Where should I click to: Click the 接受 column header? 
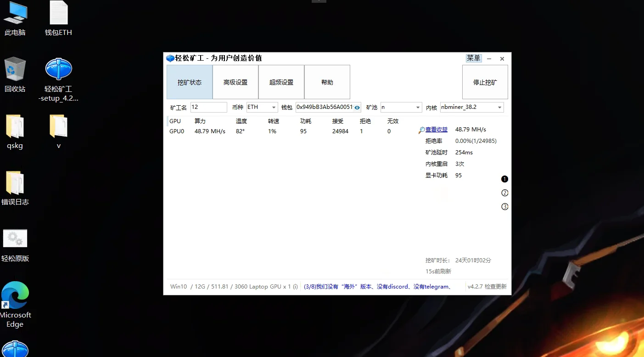338,121
